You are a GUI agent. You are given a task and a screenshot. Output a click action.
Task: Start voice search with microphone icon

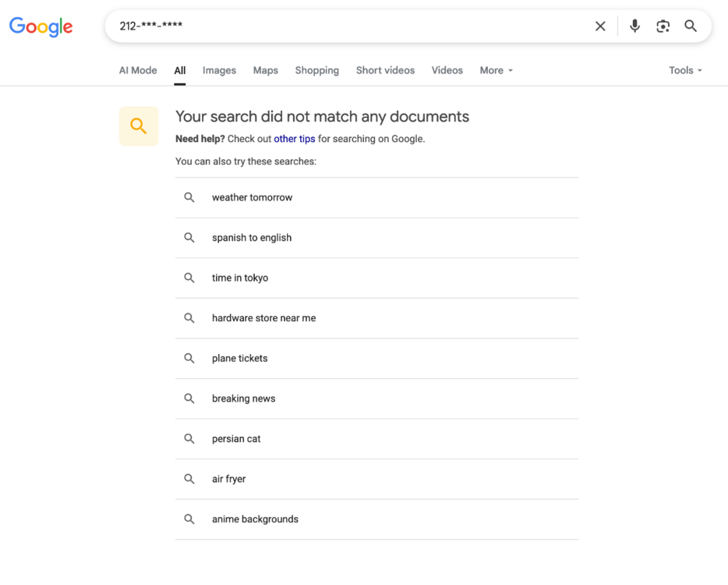point(634,26)
